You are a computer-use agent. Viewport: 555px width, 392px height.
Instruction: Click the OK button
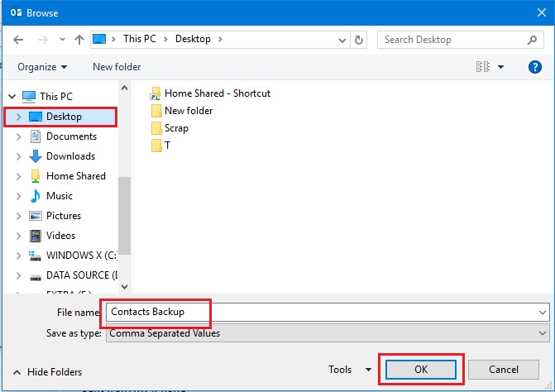tap(419, 370)
